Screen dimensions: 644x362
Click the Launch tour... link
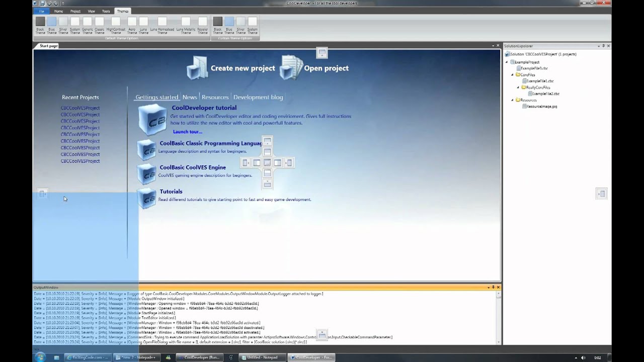tap(188, 132)
